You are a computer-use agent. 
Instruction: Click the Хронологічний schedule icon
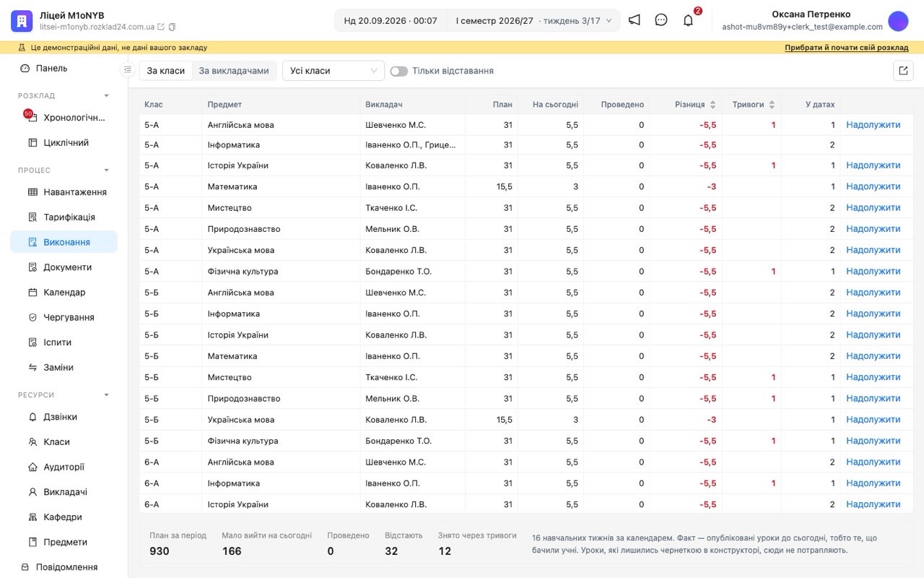32,118
